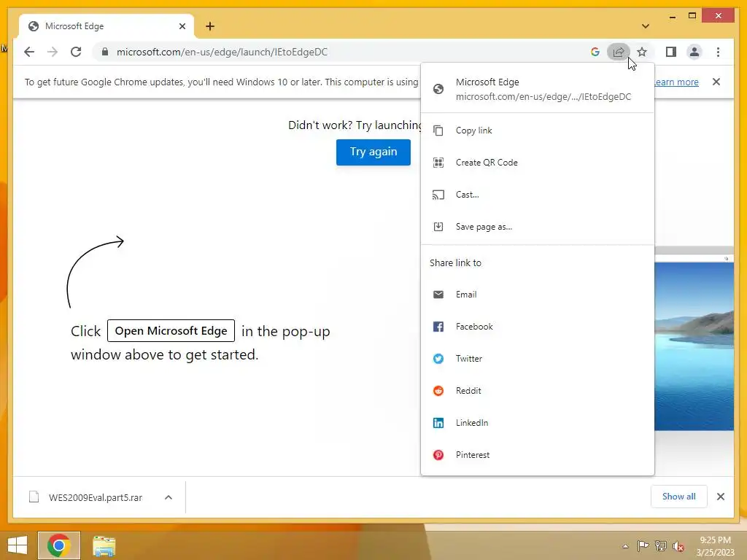Share the link to Facebook

[538, 327]
